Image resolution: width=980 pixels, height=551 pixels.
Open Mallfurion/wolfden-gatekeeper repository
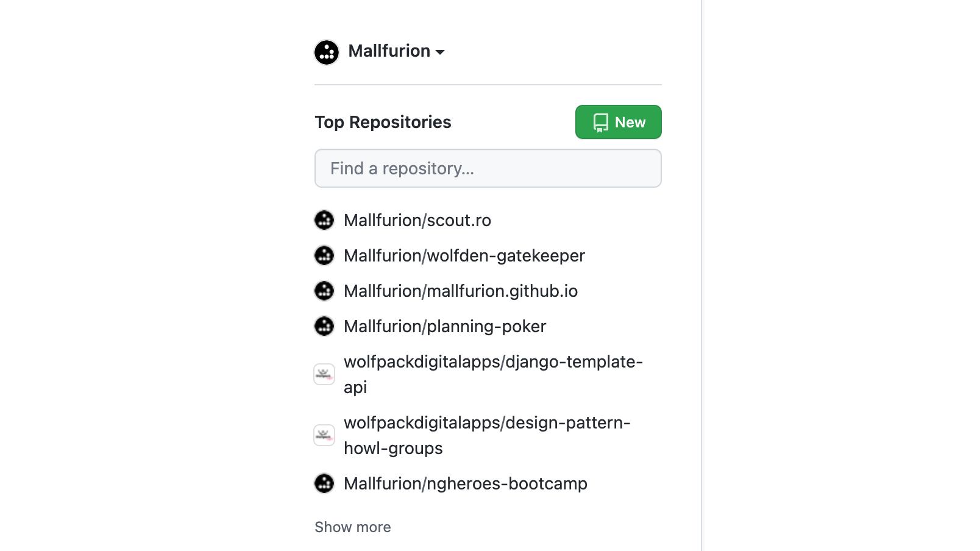(464, 255)
